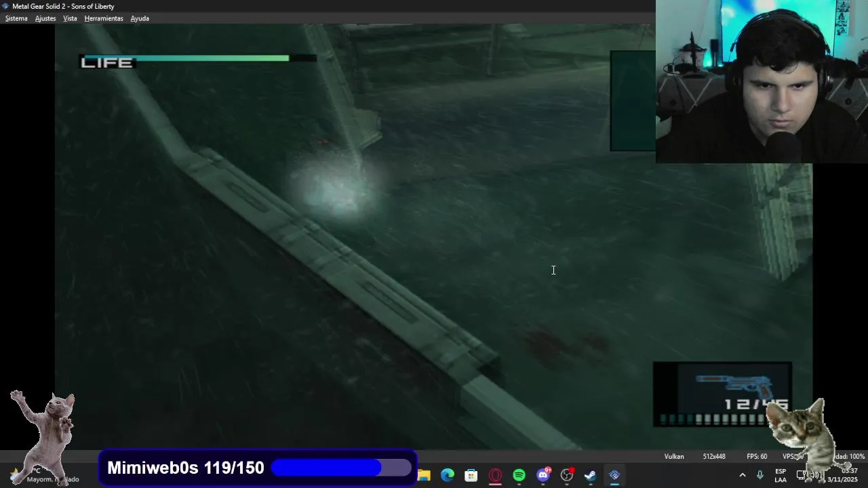
Task: Expand hidden system tray icons
Action: [742, 475]
